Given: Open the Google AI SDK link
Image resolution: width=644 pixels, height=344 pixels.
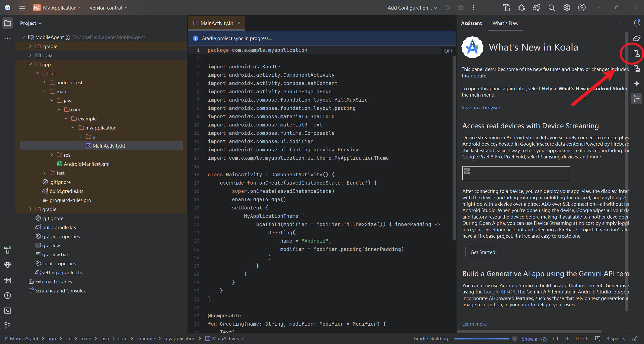Looking at the screenshot, I should (x=499, y=292).
